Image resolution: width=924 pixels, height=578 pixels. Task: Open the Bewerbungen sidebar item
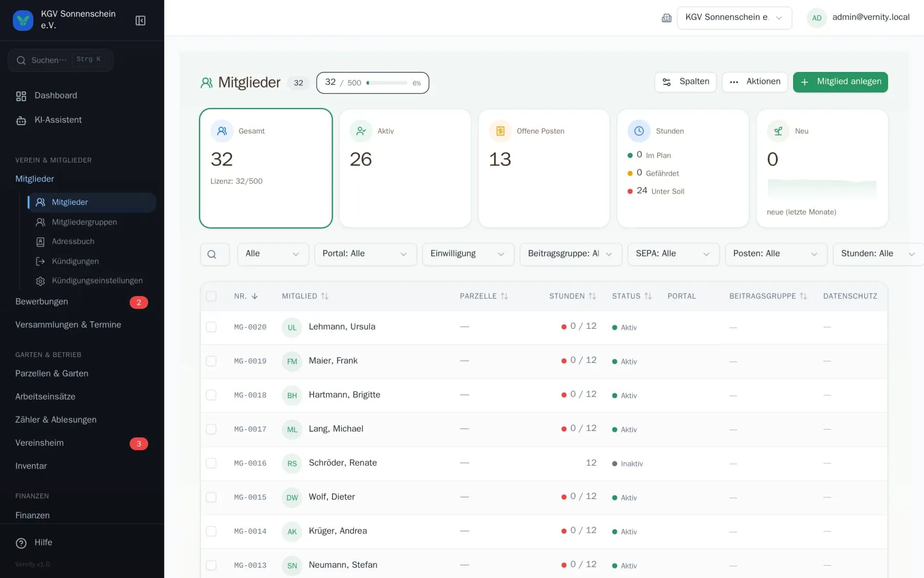pyautogui.click(x=42, y=302)
